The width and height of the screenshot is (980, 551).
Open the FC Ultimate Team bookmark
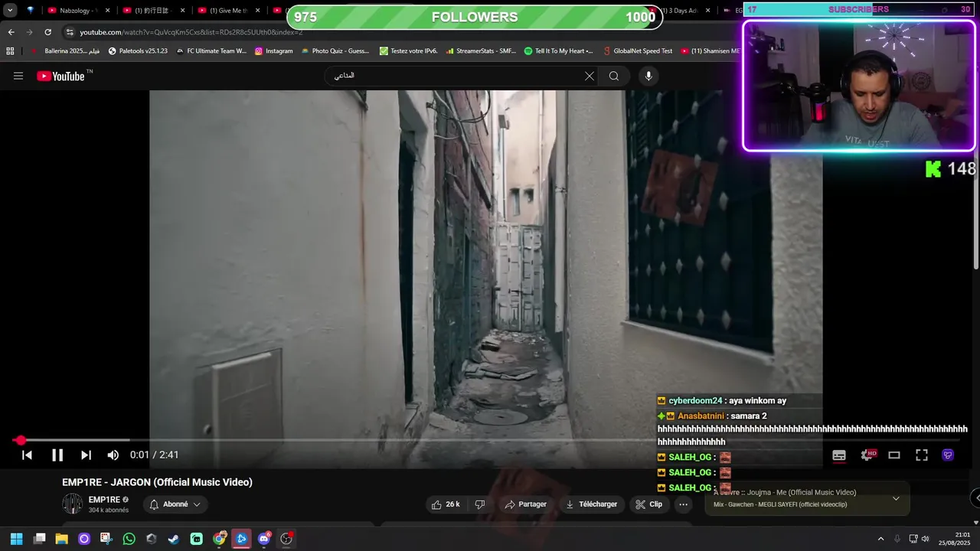click(211, 51)
